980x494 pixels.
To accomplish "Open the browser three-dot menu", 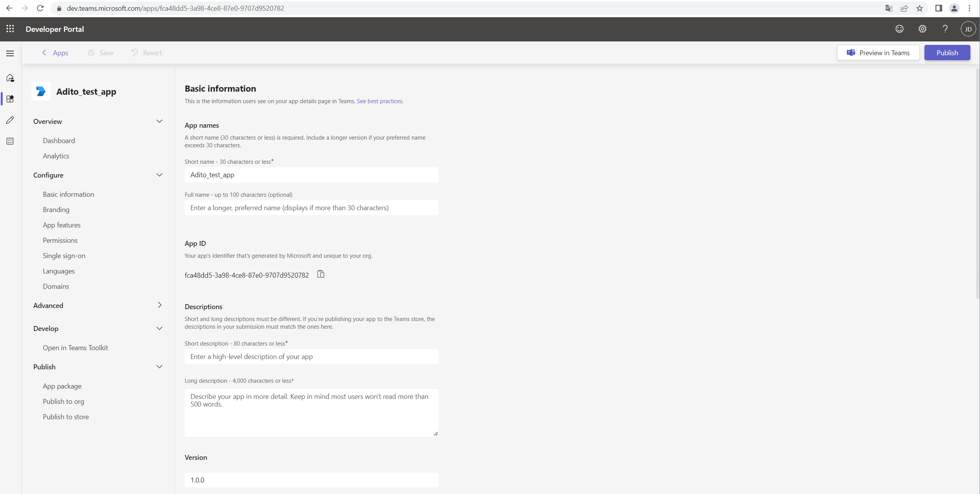I will 970,8.
